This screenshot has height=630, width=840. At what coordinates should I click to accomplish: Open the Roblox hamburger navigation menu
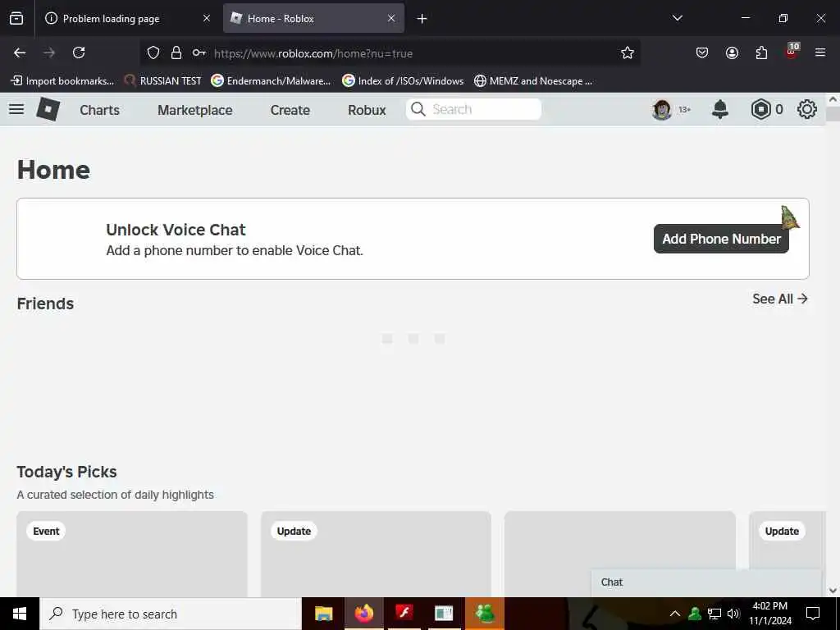tap(16, 109)
